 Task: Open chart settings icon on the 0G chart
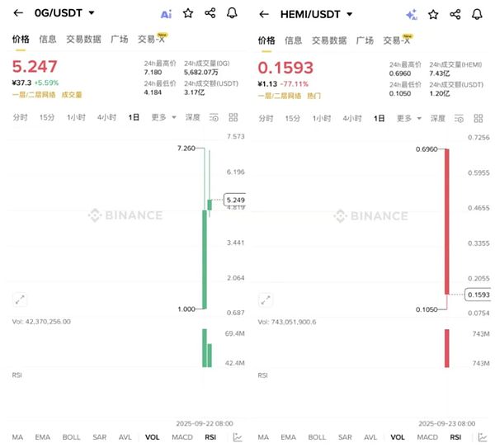click(x=214, y=118)
